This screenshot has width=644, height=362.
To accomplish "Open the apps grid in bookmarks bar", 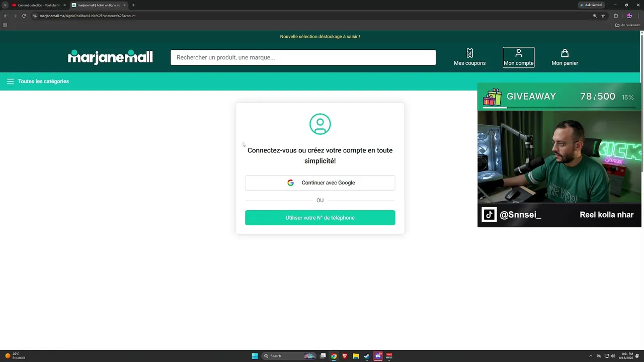I will 5,25.
